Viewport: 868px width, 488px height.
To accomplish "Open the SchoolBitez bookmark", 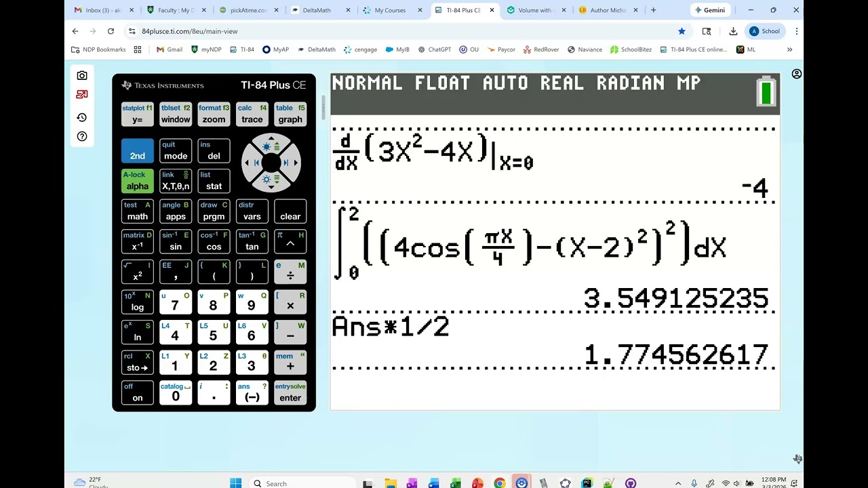I will pyautogui.click(x=631, y=49).
